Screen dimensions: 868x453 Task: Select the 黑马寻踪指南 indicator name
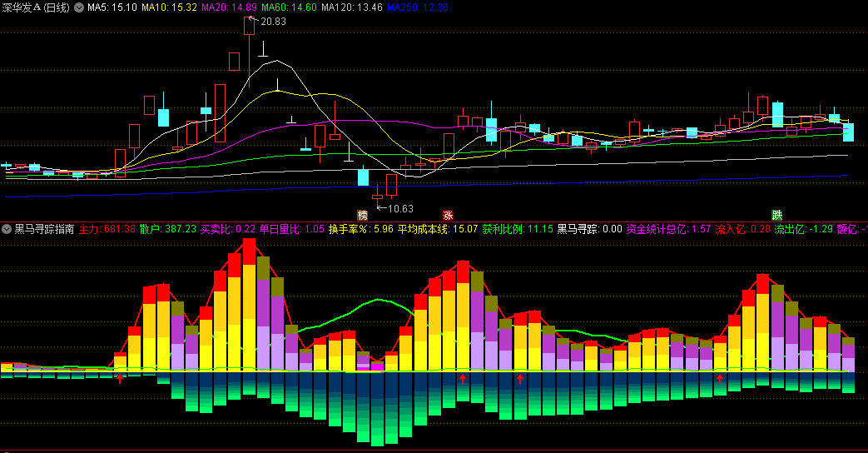(x=44, y=229)
